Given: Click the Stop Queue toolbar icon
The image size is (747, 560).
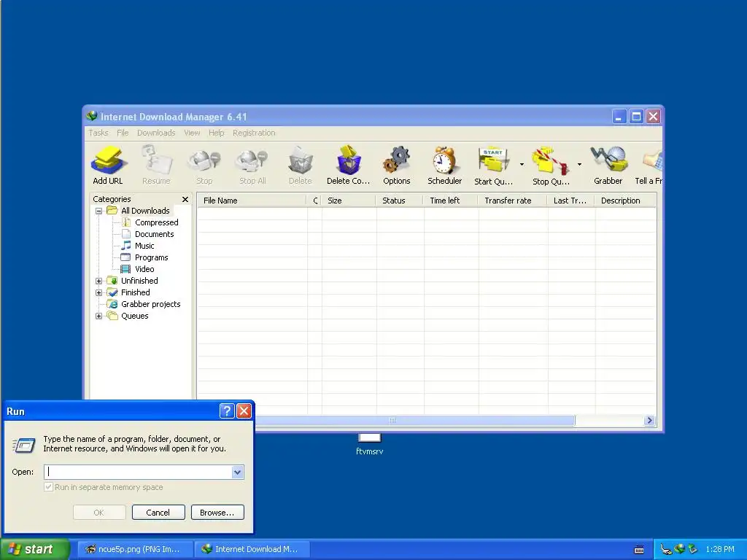Looking at the screenshot, I should [x=551, y=166].
